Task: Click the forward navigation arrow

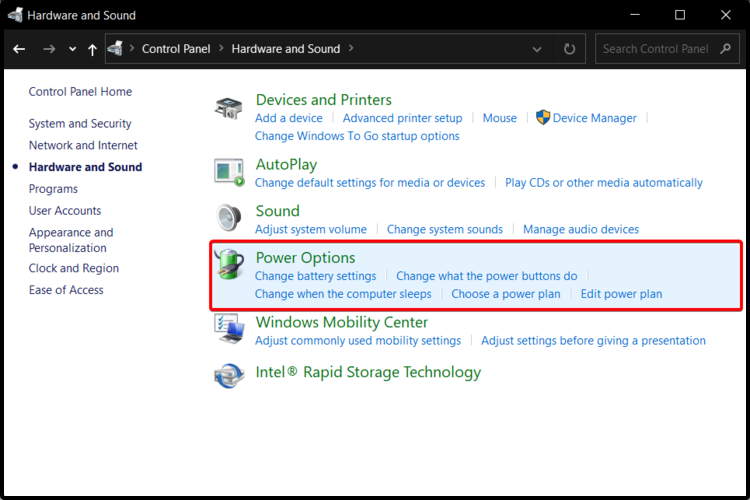Action: point(49,49)
